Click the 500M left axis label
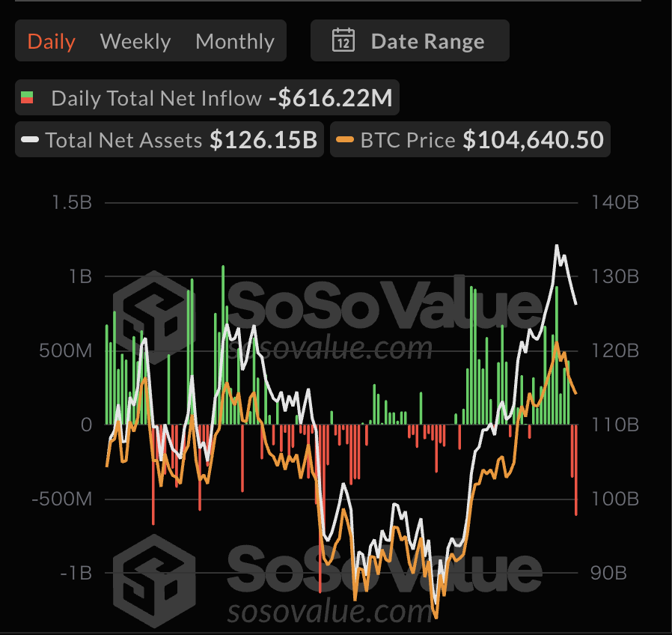The width and height of the screenshot is (672, 635). pyautogui.click(x=65, y=350)
